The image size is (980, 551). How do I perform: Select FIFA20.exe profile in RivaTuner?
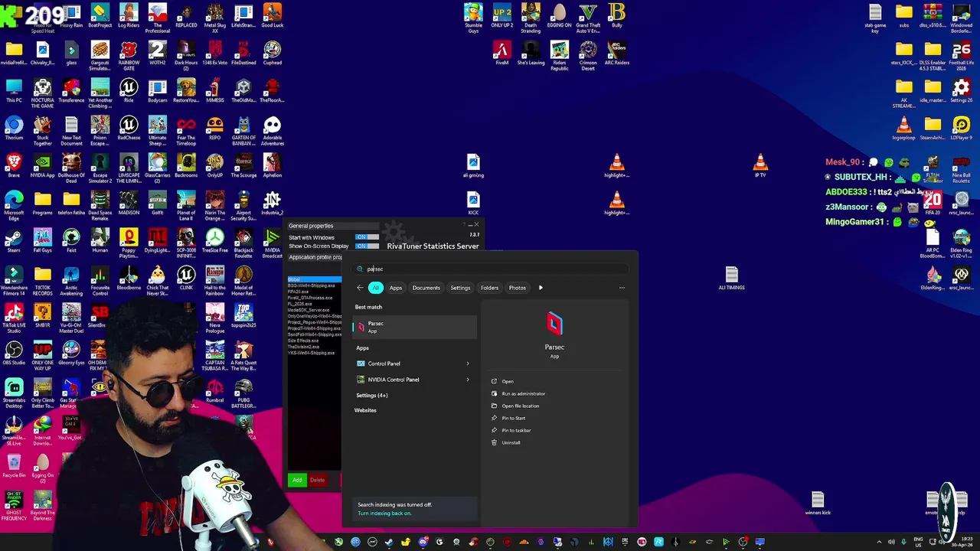(299, 292)
